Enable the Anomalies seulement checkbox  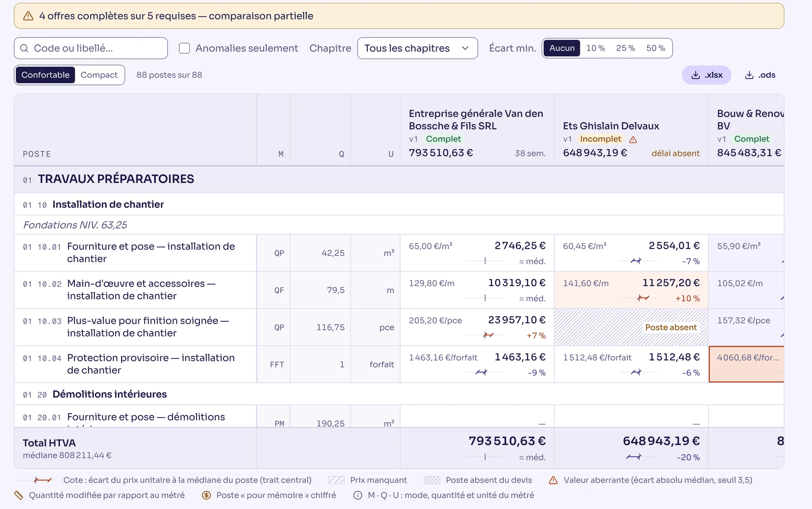184,48
